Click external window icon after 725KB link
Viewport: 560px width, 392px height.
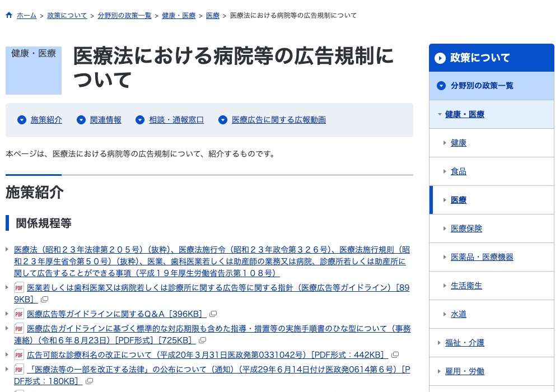pos(203,340)
